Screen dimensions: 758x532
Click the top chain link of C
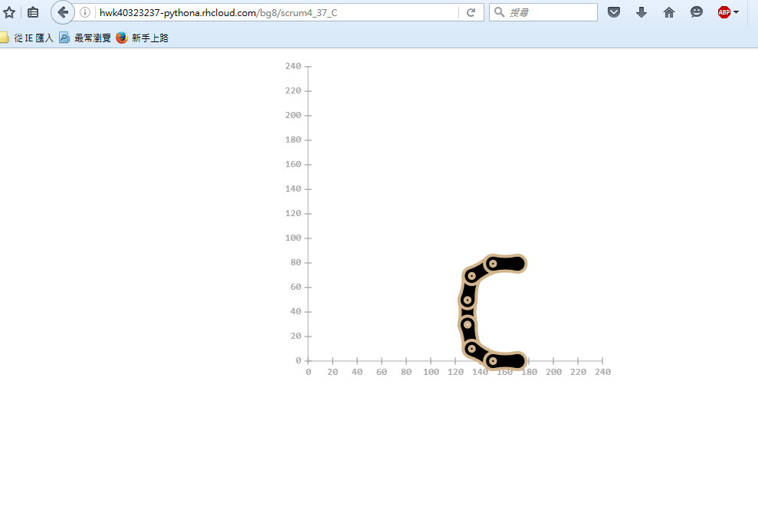pyautogui.click(x=505, y=264)
